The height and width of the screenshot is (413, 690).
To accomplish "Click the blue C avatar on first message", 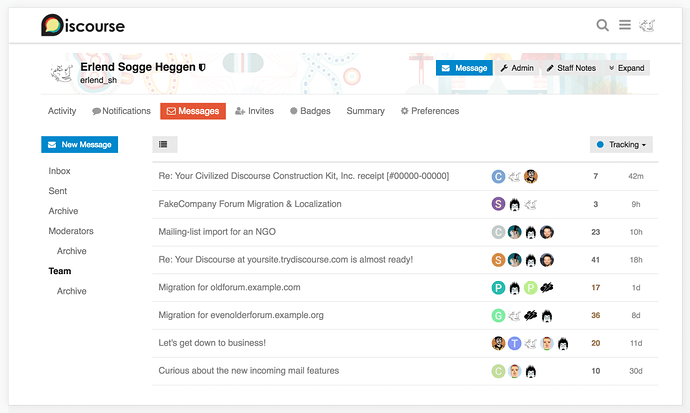I will 498,176.
